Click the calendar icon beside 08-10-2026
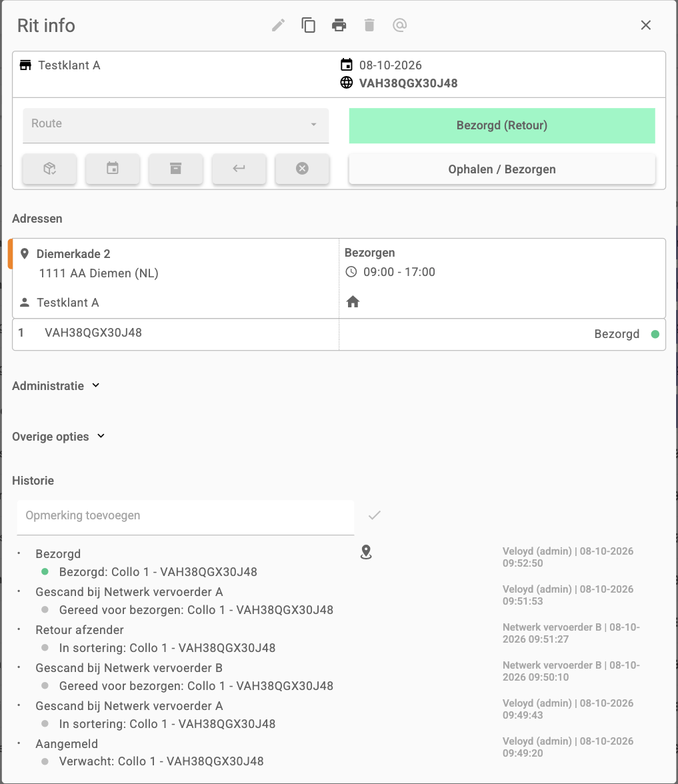Image resolution: width=678 pixels, height=784 pixels. (347, 65)
